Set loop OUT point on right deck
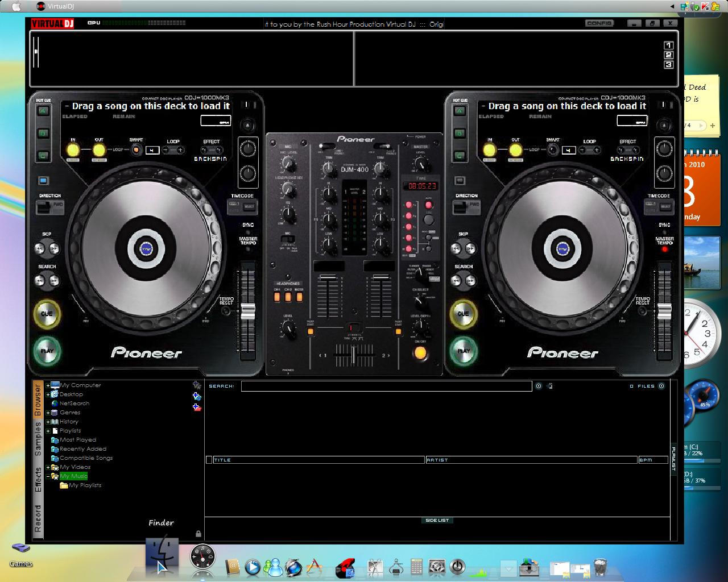This screenshot has height=582, width=728. 515,150
